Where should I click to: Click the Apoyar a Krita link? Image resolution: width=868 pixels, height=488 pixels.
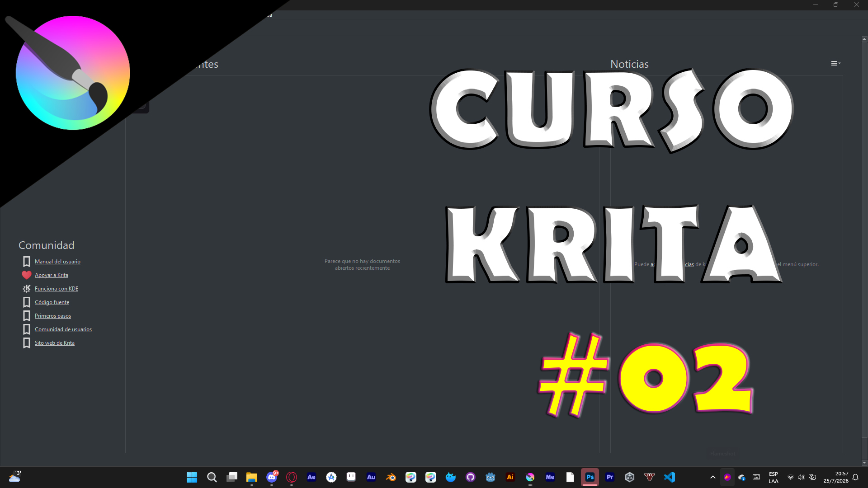[x=52, y=275]
